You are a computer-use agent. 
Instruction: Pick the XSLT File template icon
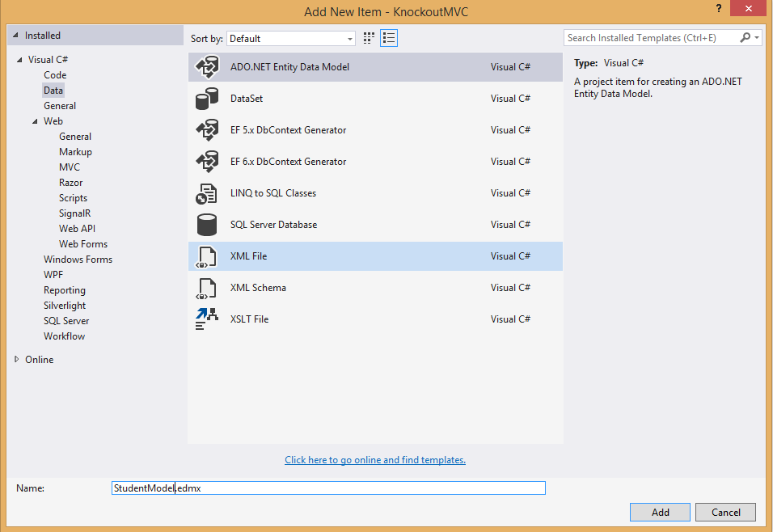(x=206, y=319)
